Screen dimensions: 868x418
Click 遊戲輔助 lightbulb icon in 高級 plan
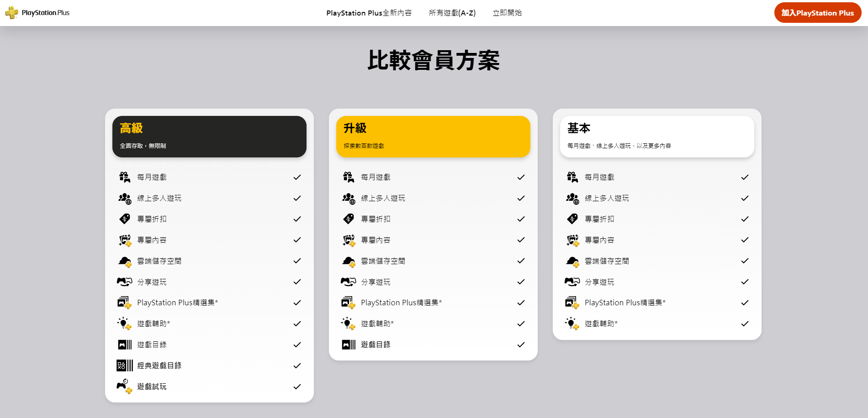tap(124, 324)
